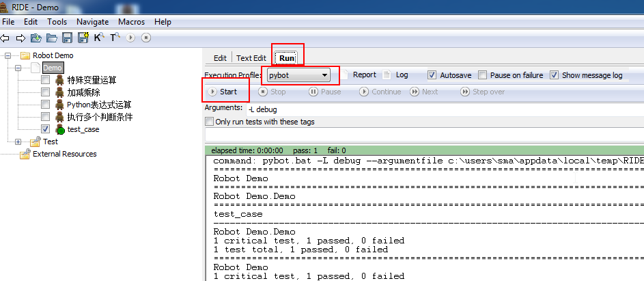This screenshot has height=281, width=644.
Task: Uncheck the test_case checkbox
Action: [46, 129]
